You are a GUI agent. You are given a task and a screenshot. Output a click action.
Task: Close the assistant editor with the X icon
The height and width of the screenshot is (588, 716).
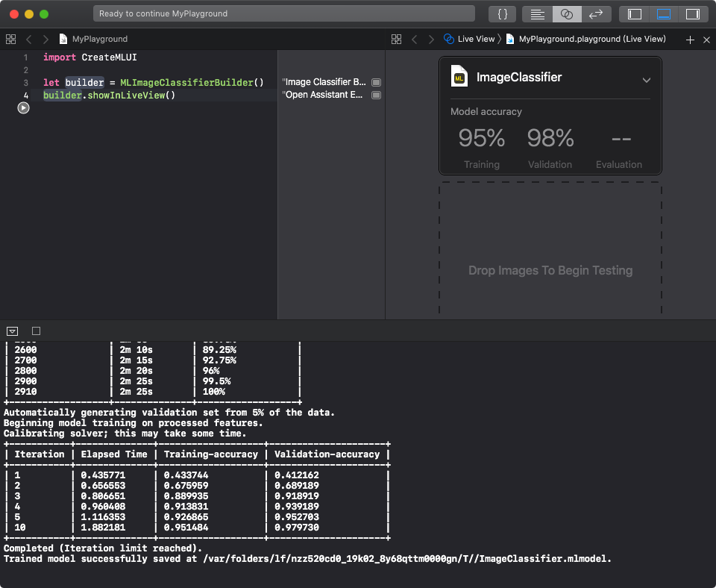[x=706, y=40]
